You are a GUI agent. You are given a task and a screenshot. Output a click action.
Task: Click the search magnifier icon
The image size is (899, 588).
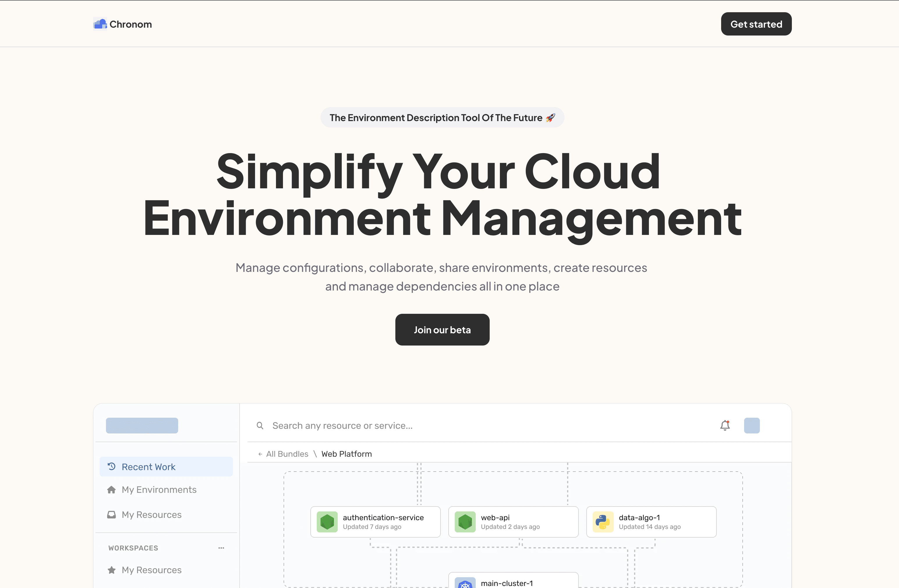(x=260, y=426)
